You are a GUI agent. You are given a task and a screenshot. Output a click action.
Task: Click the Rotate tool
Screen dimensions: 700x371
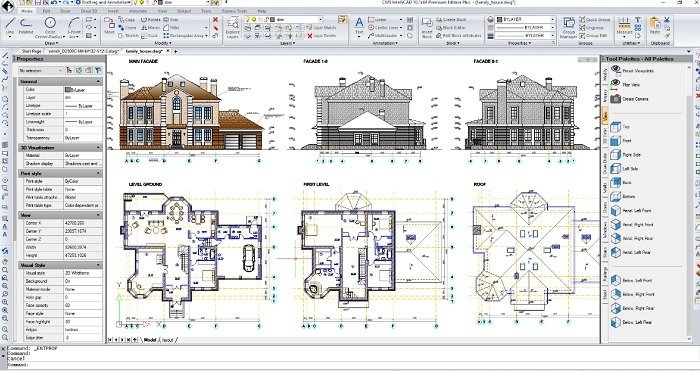coord(150,20)
